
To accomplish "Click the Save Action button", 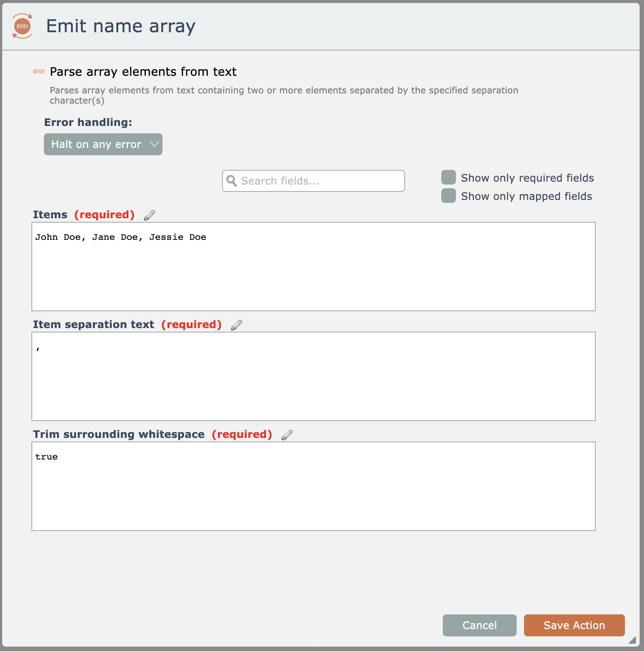I will click(574, 625).
